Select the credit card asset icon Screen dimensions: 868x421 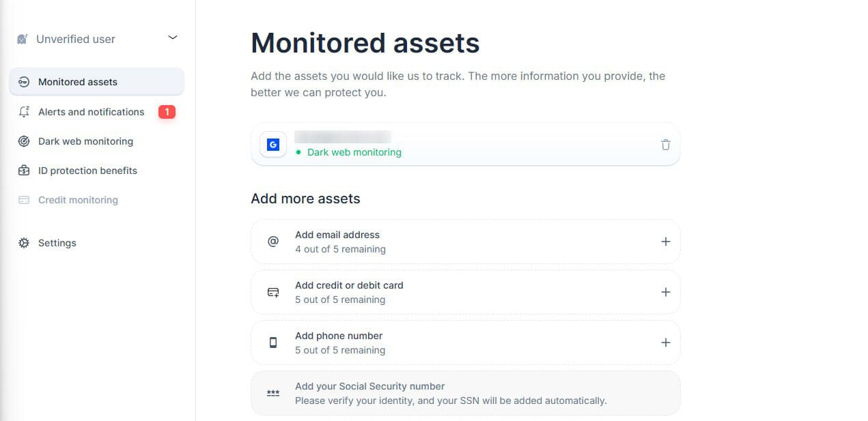coord(272,291)
